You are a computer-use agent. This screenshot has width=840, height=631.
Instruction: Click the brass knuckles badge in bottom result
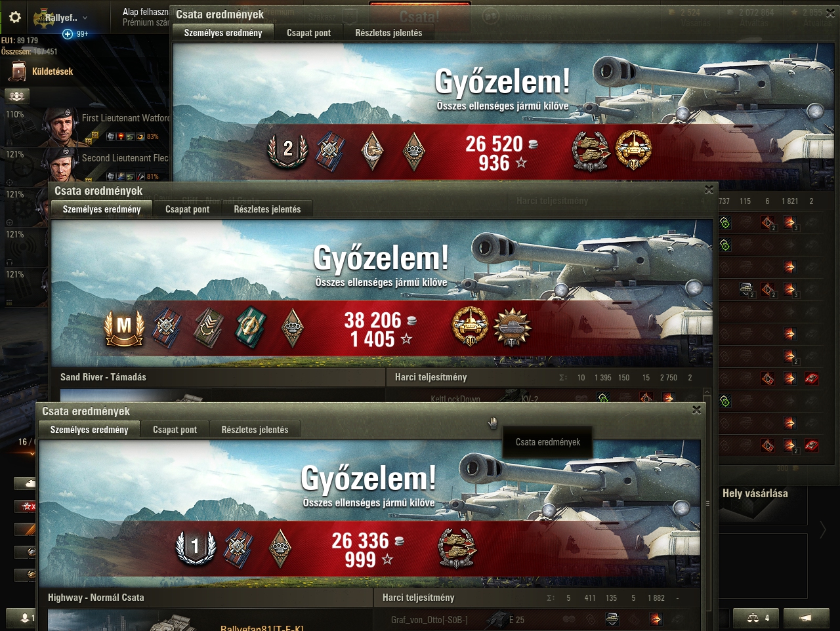point(281,546)
